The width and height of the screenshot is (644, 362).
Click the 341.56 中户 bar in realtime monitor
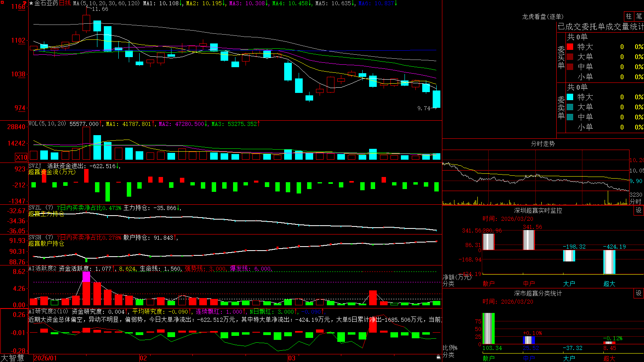pos(529,240)
